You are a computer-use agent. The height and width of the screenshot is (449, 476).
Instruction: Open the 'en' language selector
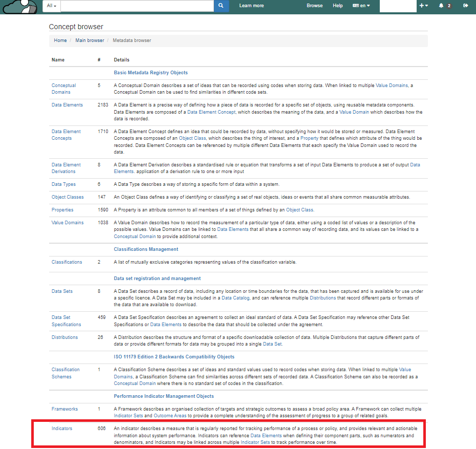(361, 6)
